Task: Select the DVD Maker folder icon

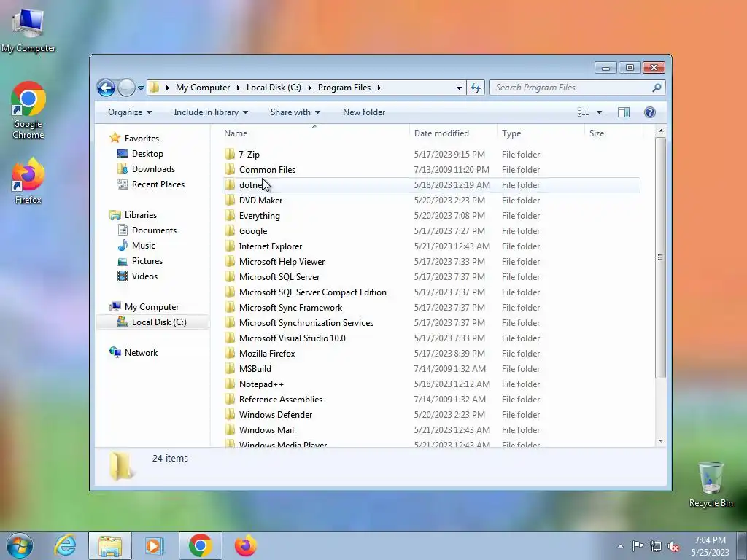Action: coord(230,200)
